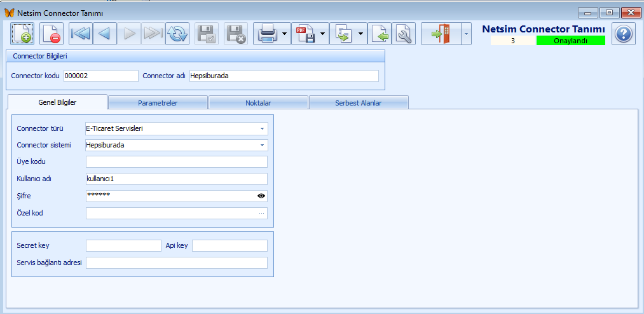Screen dimensions: 644x314
Task: Click the document wrench settings icon
Action: pos(404,34)
